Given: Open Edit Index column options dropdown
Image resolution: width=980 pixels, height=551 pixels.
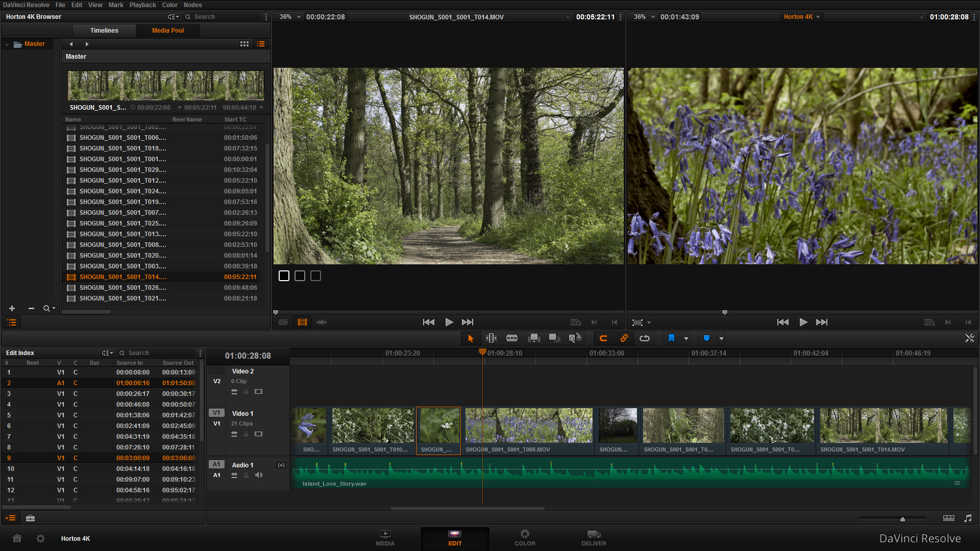Looking at the screenshot, I should tap(107, 353).
